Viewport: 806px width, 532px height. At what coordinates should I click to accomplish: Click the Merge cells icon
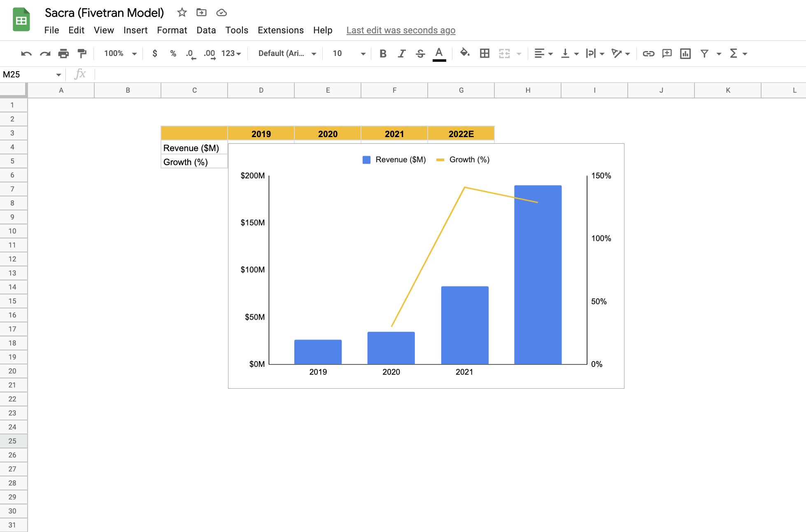pos(504,54)
